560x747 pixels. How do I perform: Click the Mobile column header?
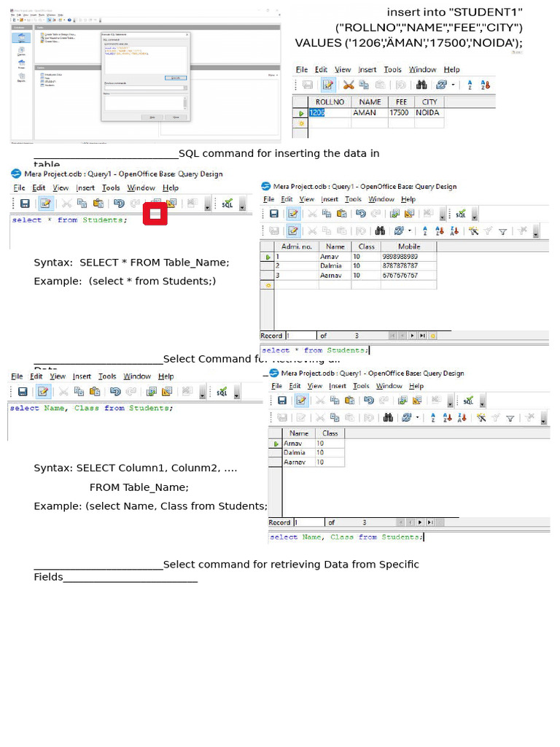(408, 247)
